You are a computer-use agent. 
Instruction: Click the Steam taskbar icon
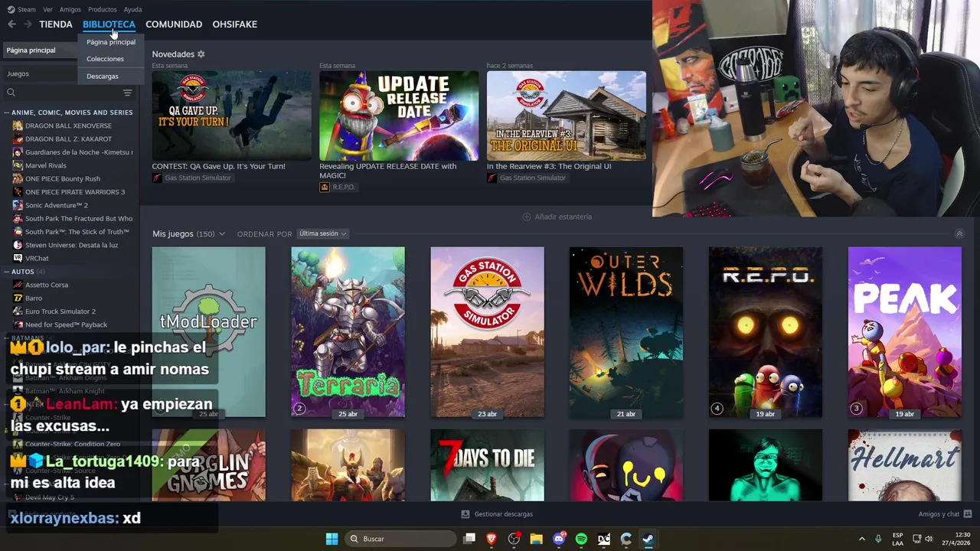click(648, 539)
